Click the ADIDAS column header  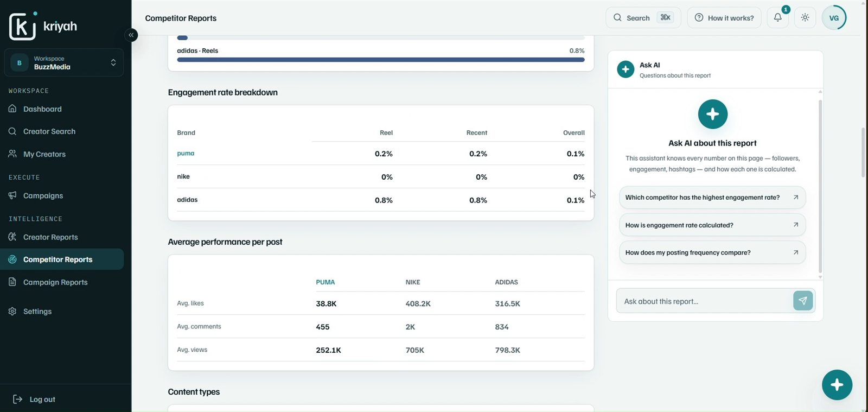[x=506, y=282]
